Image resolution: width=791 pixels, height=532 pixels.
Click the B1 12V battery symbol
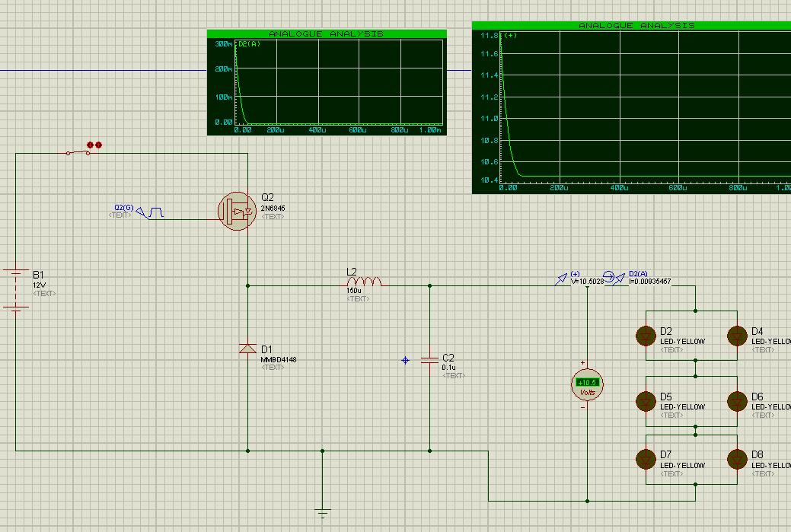[16, 289]
